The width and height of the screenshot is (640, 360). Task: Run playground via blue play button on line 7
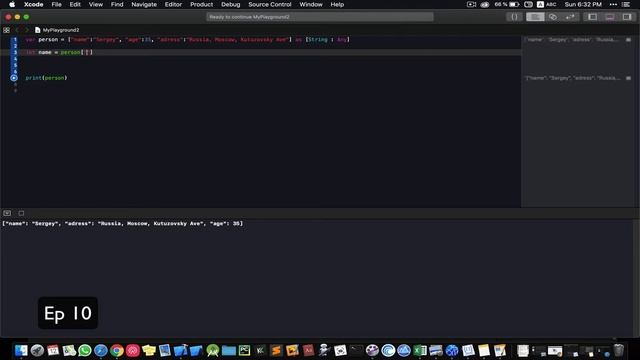14,78
